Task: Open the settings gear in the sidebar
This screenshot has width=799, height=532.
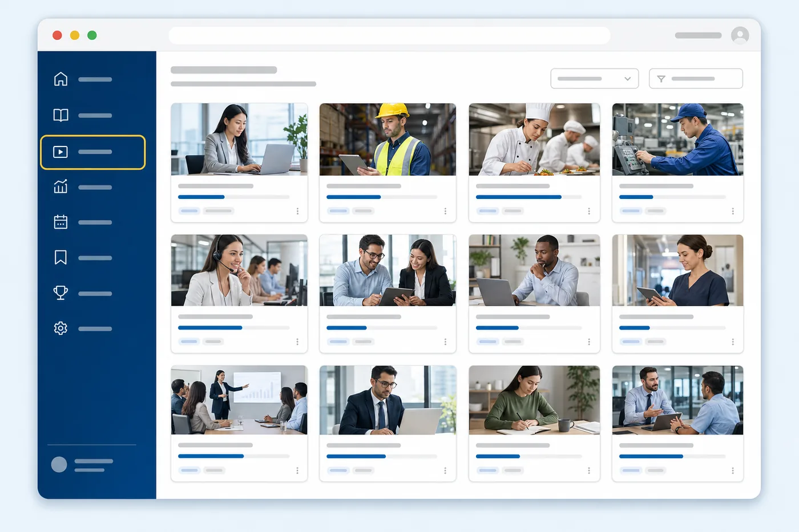Action: (x=60, y=328)
